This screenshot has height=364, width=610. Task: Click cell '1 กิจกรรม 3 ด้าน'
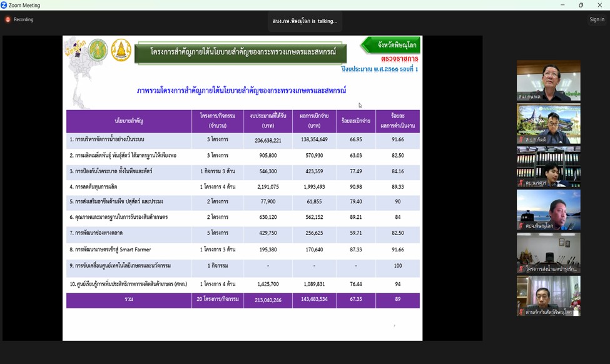[218, 171]
